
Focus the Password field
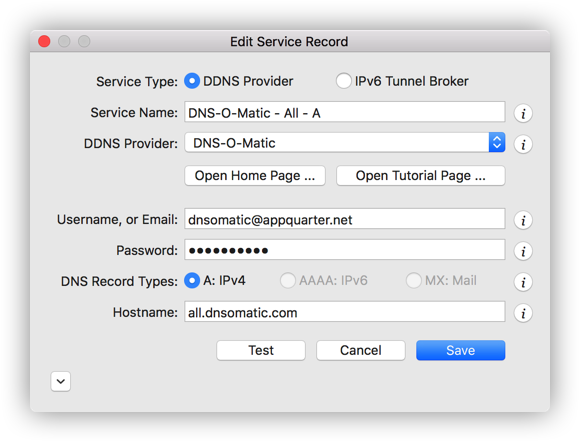[345, 250]
